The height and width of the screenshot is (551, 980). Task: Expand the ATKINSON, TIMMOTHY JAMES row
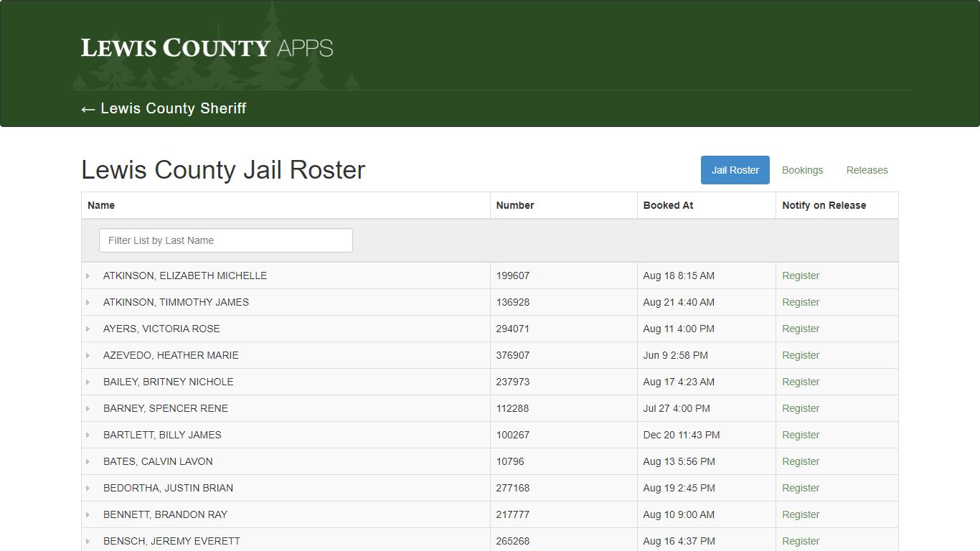[88, 302]
